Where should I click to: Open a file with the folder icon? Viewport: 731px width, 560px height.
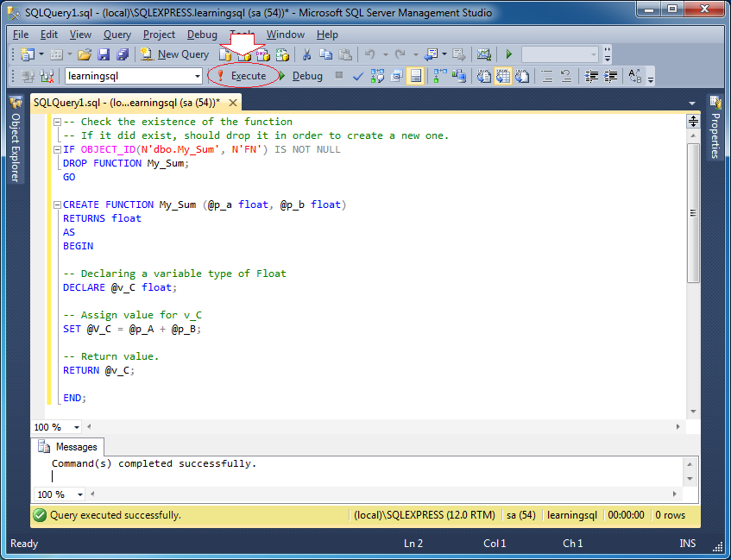(x=85, y=54)
